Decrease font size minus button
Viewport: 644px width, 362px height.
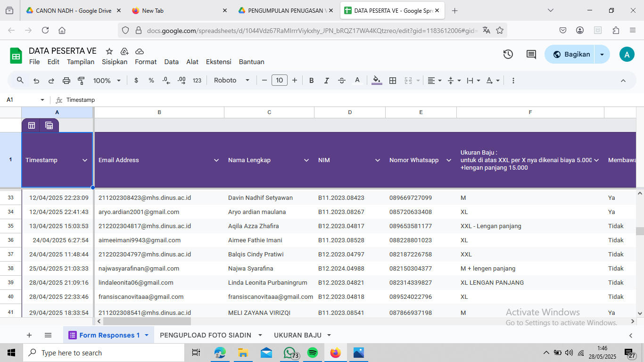coord(264,81)
